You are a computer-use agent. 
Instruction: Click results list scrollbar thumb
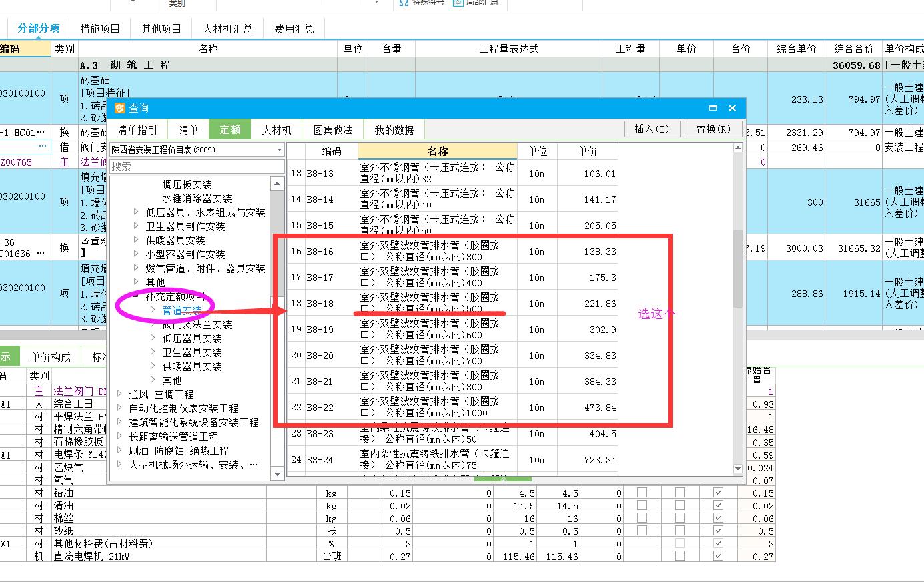(737, 268)
